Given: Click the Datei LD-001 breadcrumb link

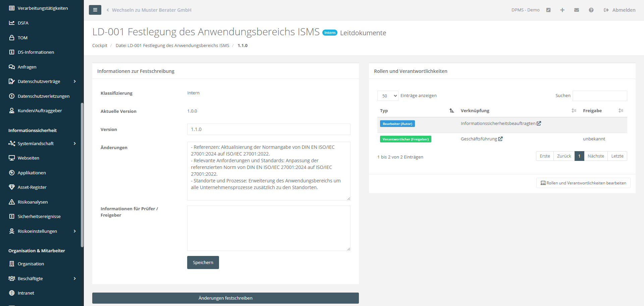Looking at the screenshot, I should pyautogui.click(x=172, y=45).
